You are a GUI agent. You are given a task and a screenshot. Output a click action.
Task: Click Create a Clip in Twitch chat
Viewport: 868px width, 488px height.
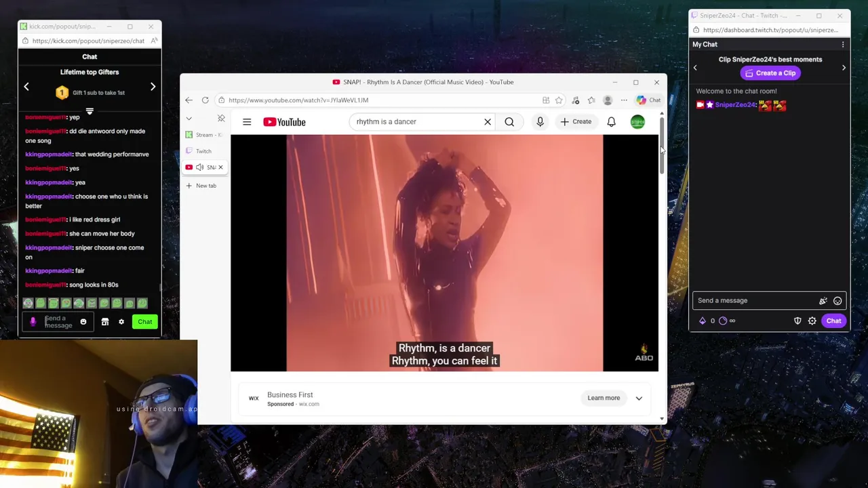pyautogui.click(x=770, y=73)
